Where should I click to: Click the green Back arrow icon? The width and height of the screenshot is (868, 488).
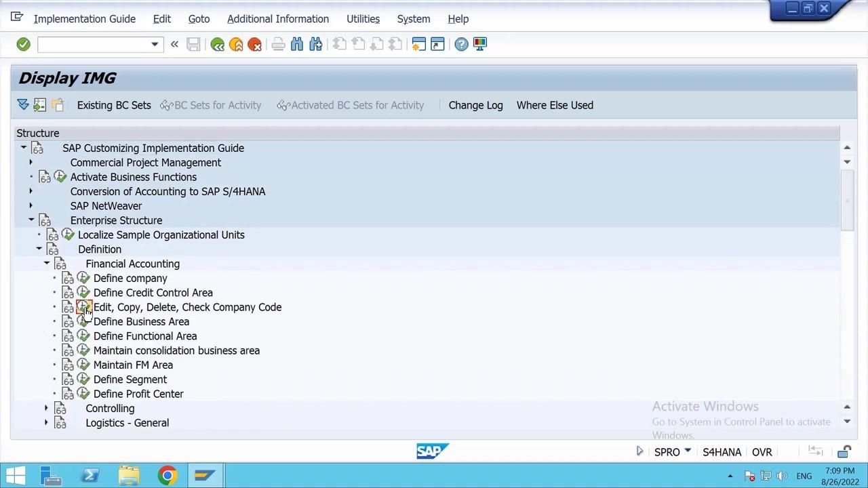218,44
